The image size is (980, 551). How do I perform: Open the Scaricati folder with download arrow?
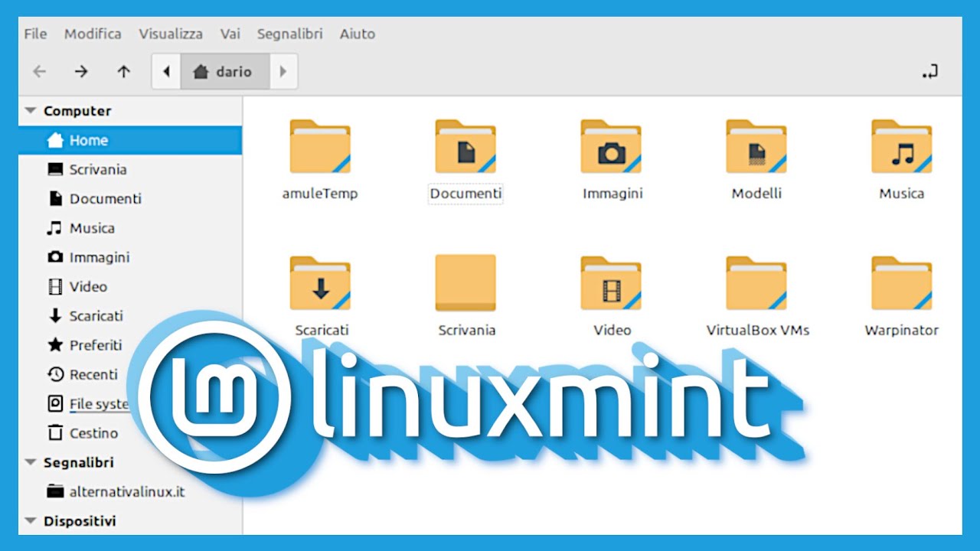point(320,283)
